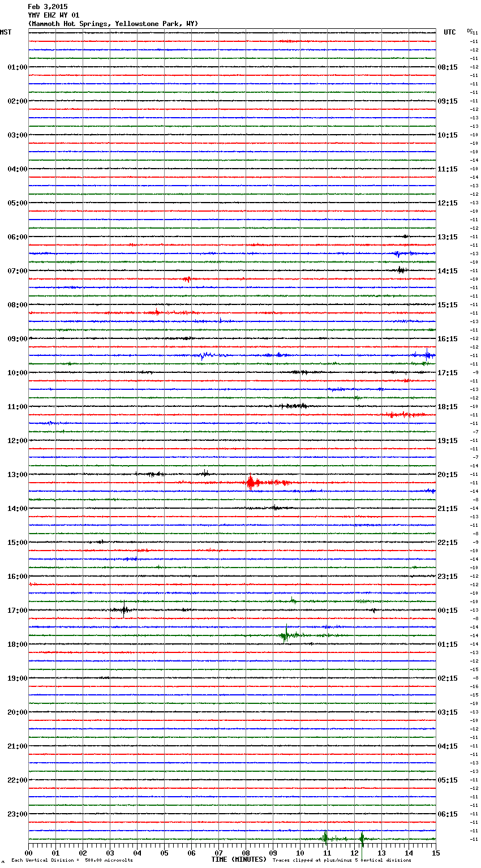Click the 22:15 UTC time label
Screen dimensions: 481x868
pyautogui.click(x=448, y=543)
